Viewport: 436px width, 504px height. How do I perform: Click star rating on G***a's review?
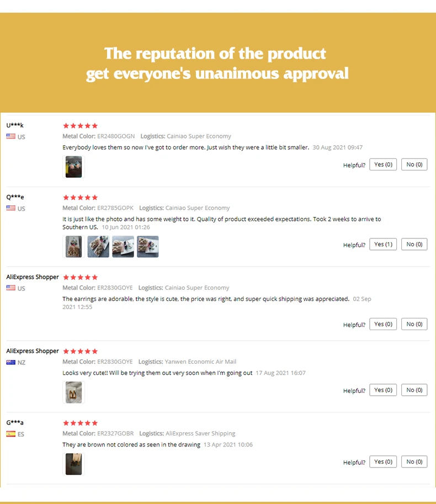coord(81,423)
